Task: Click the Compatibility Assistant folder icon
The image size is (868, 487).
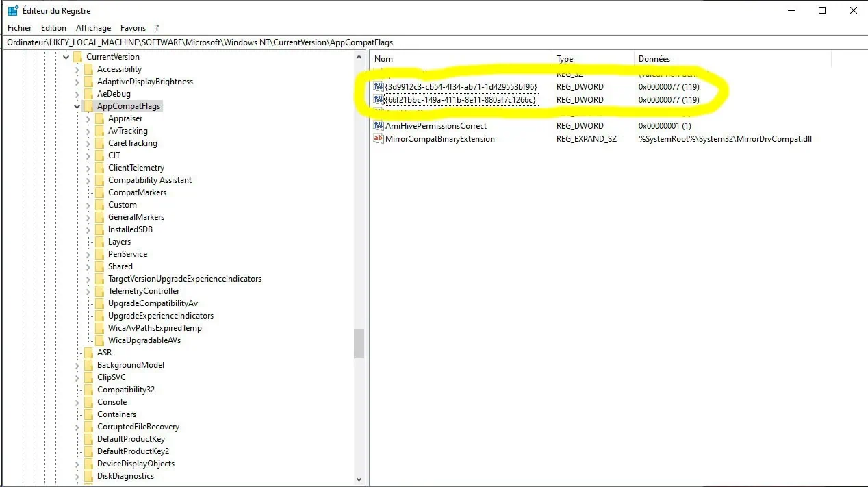Action: click(x=99, y=180)
